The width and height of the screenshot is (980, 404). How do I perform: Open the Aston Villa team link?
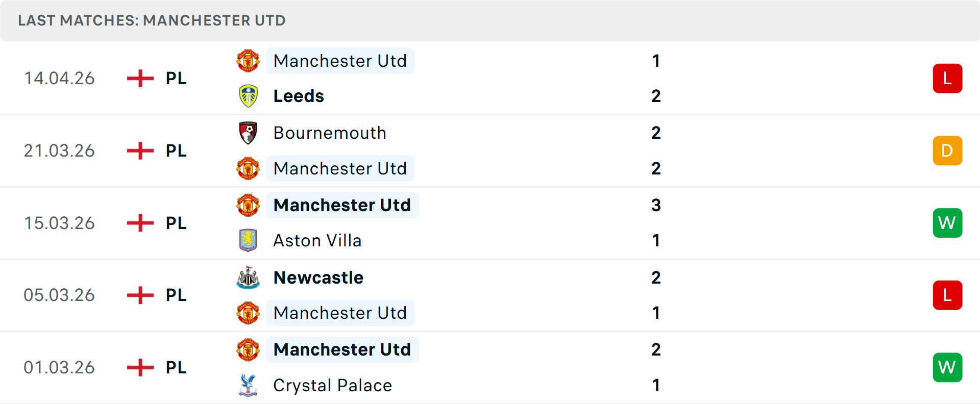(317, 240)
